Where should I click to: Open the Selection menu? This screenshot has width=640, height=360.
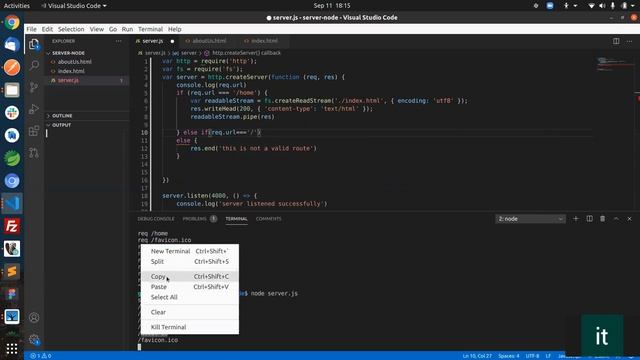[71, 29]
